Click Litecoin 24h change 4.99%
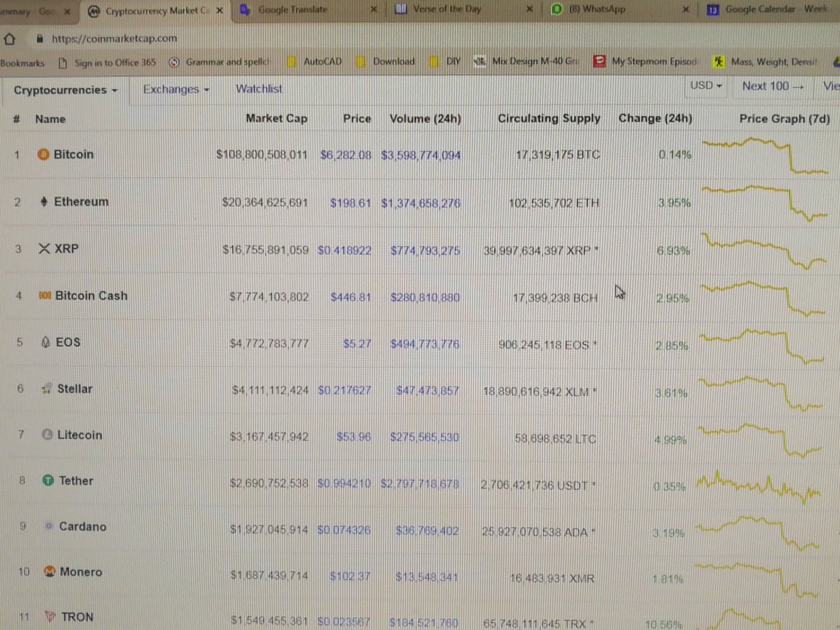 (x=670, y=440)
